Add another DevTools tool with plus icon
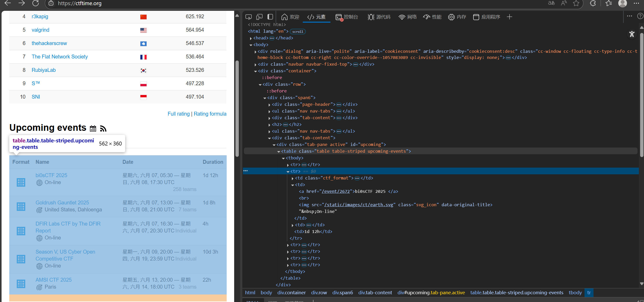This screenshot has width=644, height=302. point(509,17)
